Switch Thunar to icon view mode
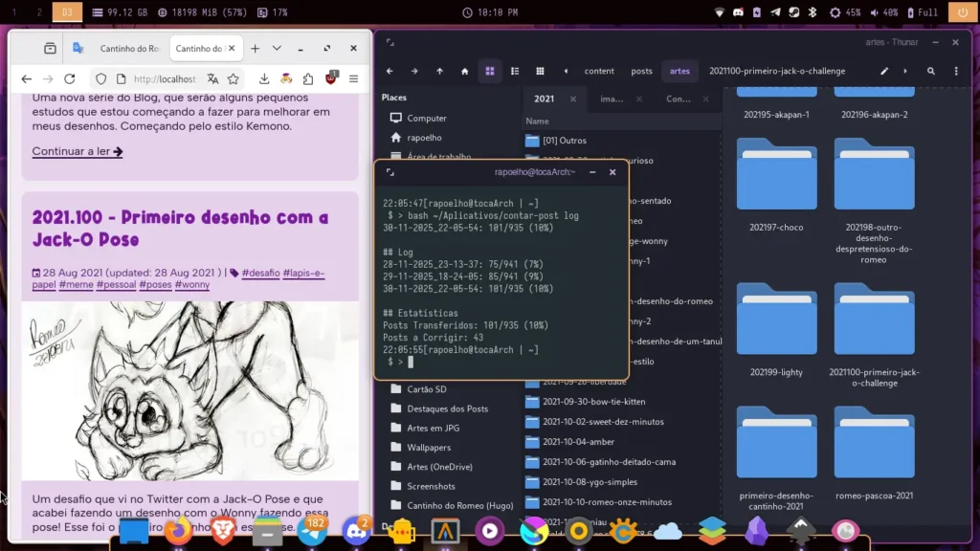The image size is (980, 551). [490, 71]
